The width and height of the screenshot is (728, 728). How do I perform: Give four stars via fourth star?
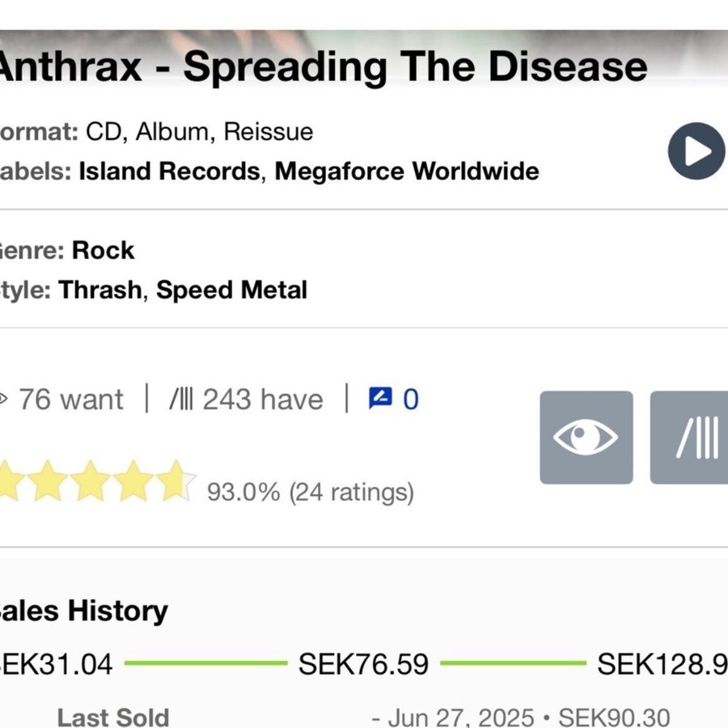(x=133, y=480)
